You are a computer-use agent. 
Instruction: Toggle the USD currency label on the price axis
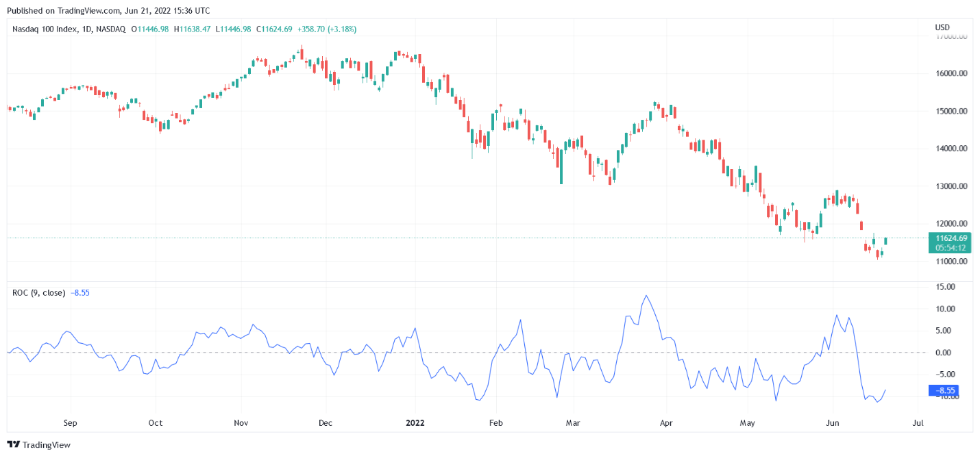[942, 27]
